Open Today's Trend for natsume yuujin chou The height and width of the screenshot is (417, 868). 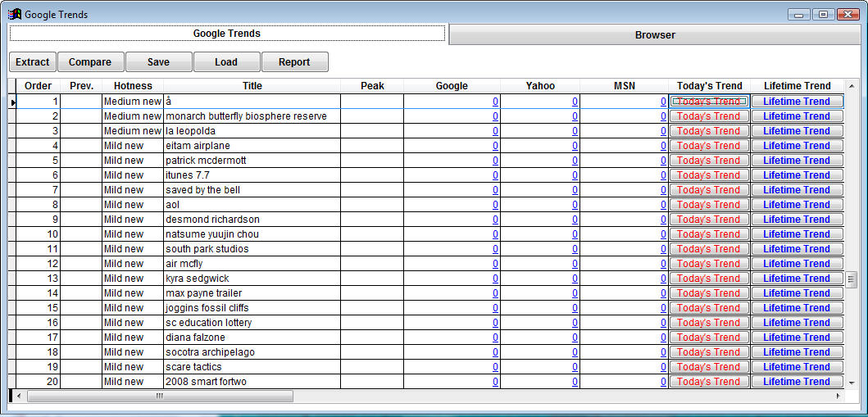click(709, 234)
